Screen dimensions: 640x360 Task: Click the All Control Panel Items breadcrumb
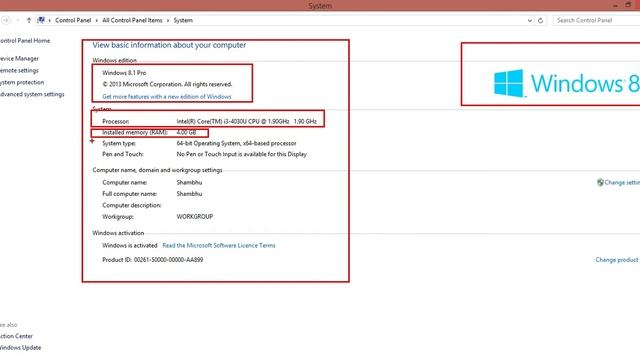(132, 20)
